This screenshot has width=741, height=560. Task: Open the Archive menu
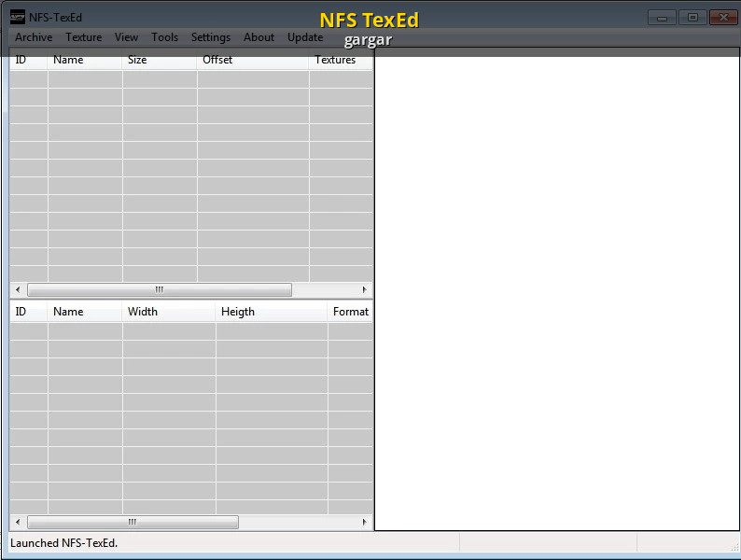[x=34, y=37]
